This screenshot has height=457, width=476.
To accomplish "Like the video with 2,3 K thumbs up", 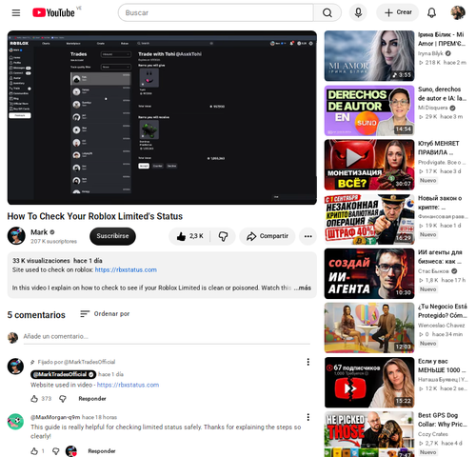I will (x=189, y=236).
